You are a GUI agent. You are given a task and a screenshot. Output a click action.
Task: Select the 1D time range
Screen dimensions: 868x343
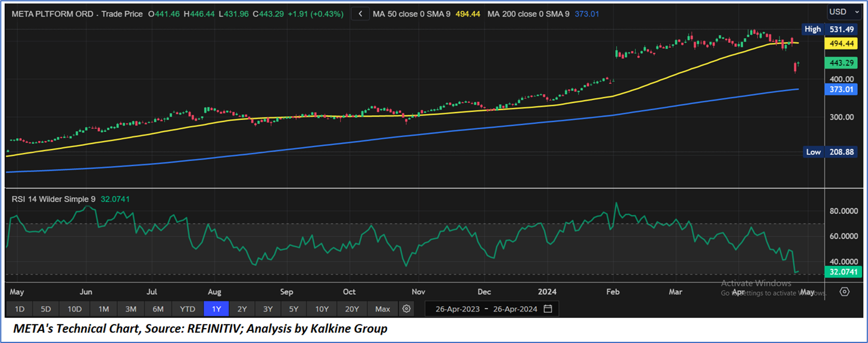click(20, 308)
